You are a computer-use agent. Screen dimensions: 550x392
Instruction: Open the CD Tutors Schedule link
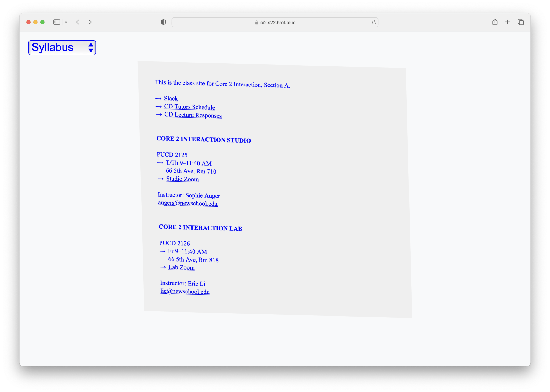[x=189, y=107]
